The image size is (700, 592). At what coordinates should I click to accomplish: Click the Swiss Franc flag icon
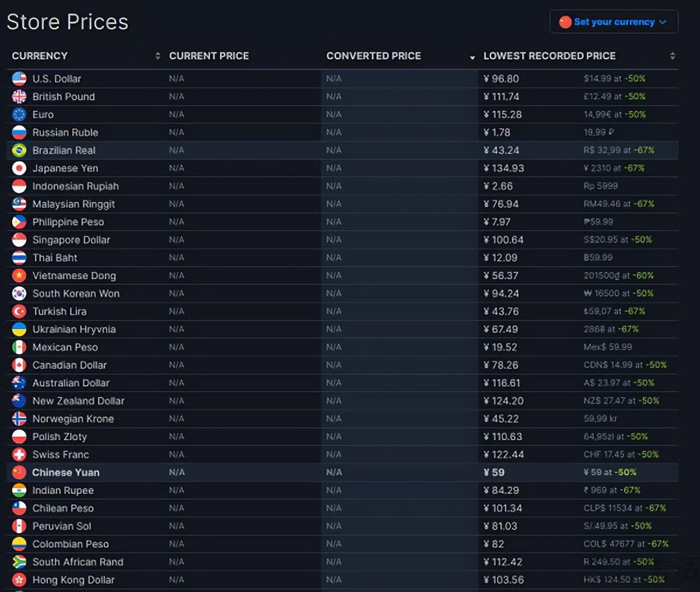coord(19,454)
